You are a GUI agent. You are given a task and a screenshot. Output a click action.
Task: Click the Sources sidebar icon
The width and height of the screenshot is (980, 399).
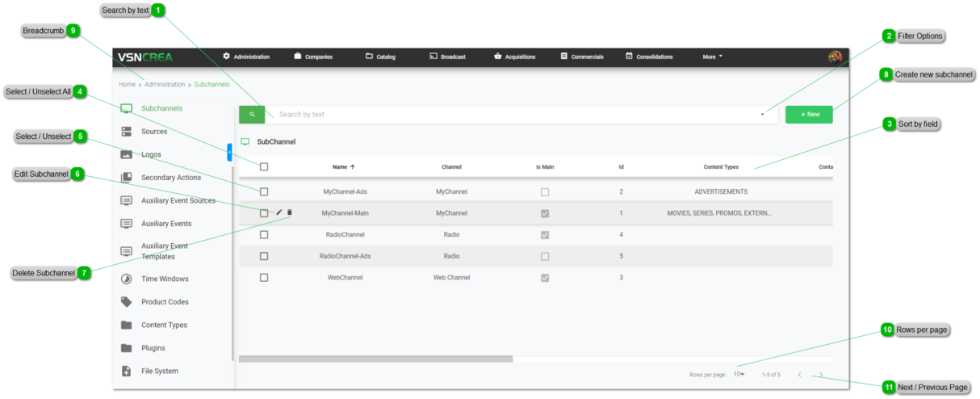[126, 132]
